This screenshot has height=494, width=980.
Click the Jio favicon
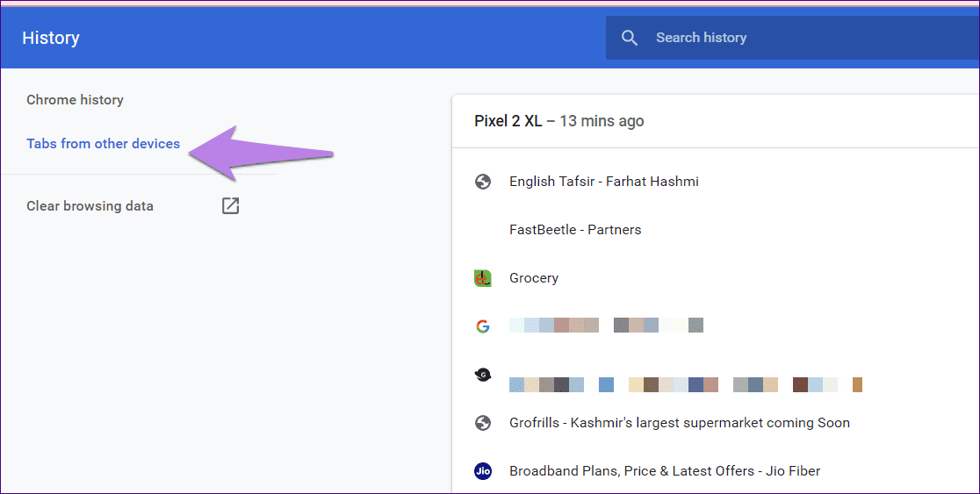coord(482,471)
